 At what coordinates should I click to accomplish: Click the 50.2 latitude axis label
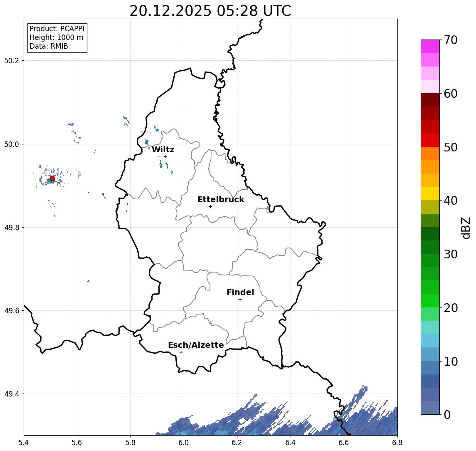pyautogui.click(x=12, y=60)
